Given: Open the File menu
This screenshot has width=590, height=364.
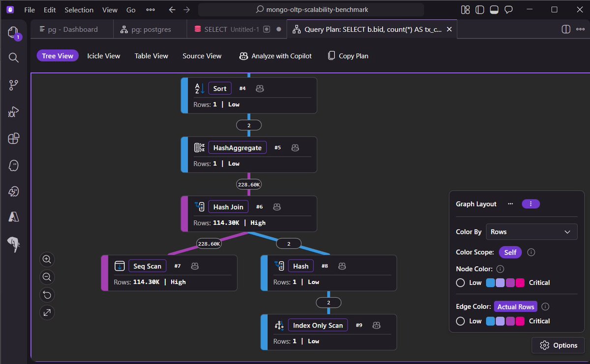Looking at the screenshot, I should (29, 10).
